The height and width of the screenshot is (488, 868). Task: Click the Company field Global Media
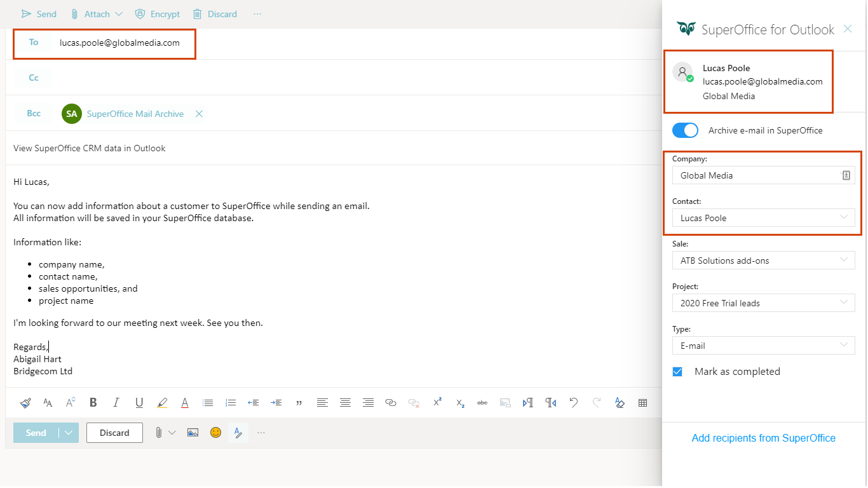[x=763, y=175]
